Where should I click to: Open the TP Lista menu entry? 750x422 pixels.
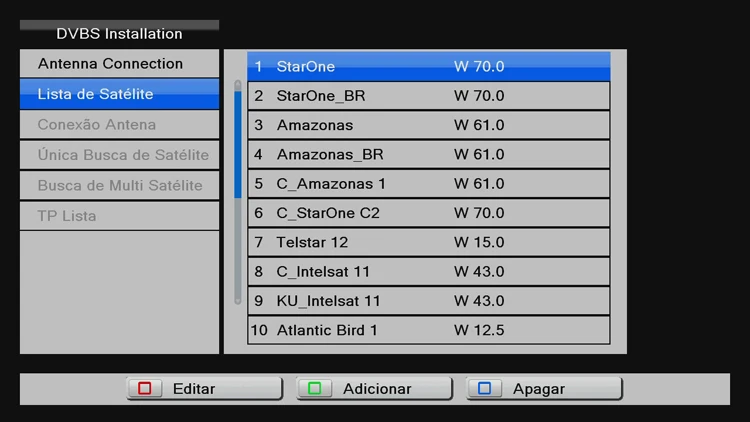(120, 216)
